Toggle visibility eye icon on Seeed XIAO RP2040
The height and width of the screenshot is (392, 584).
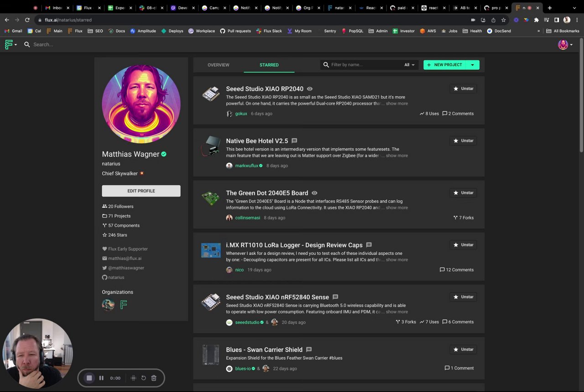click(310, 89)
